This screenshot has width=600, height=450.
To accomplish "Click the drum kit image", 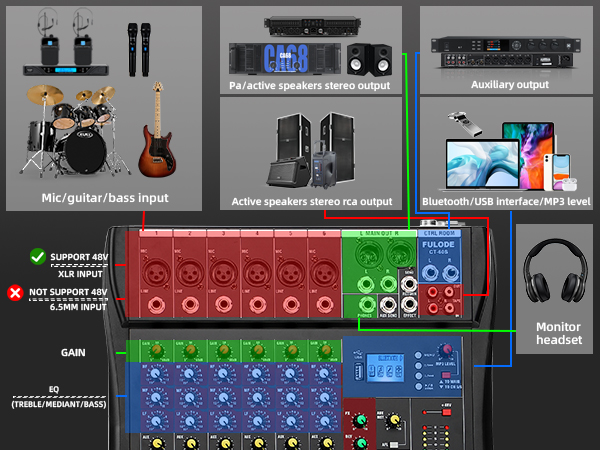I will coord(75,131).
